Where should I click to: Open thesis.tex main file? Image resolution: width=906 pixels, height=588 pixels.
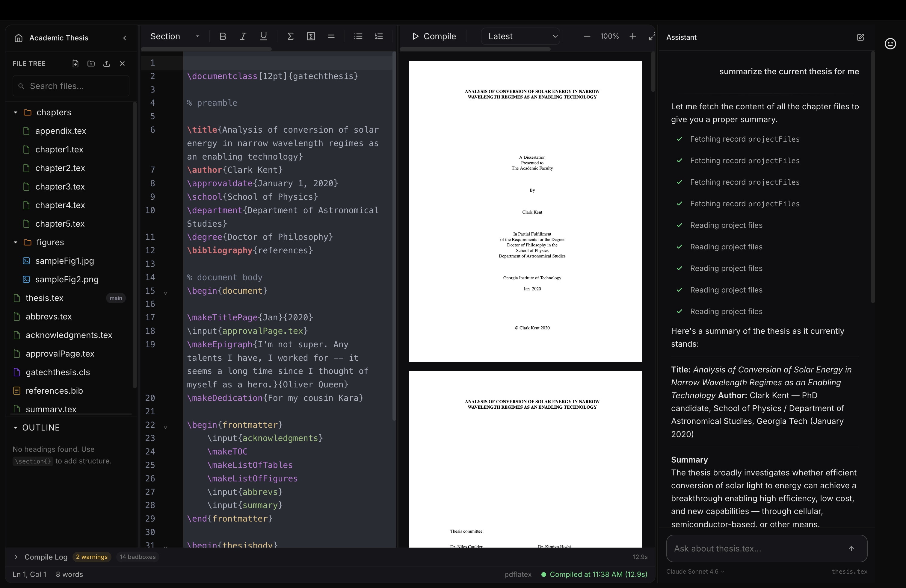click(71, 298)
